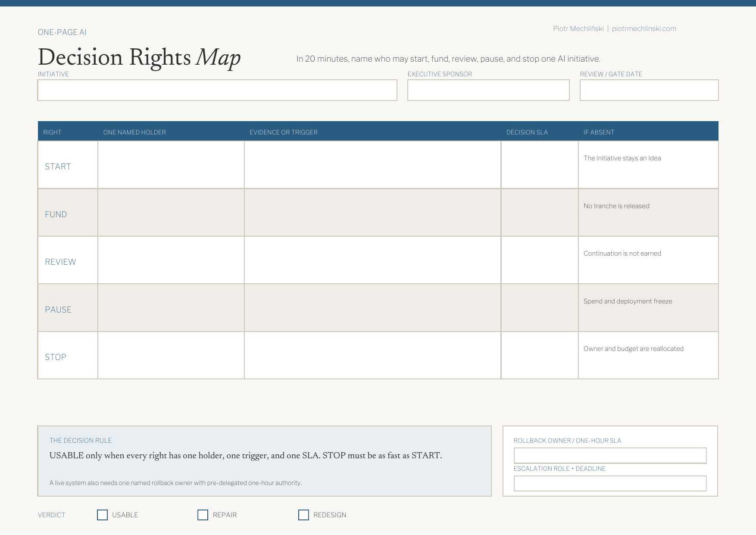756x535 pixels.
Task: Click the 'In 20 minutes' subtitle text
Action: point(448,59)
